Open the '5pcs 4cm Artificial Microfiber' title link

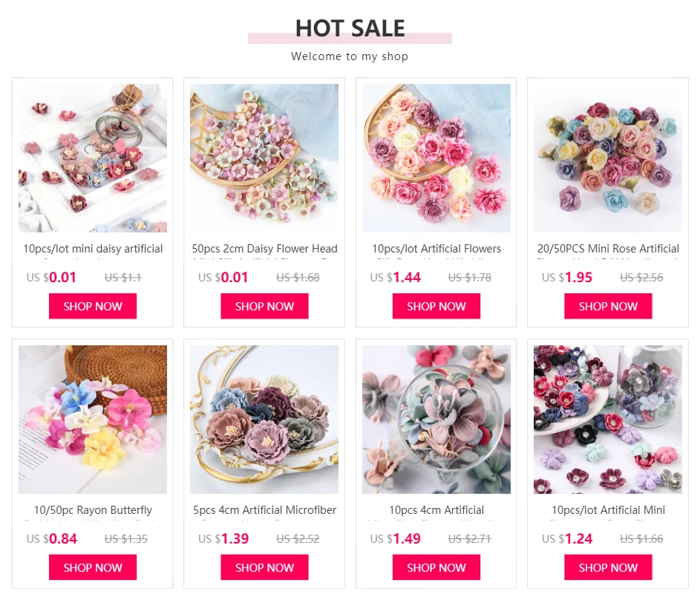coord(264,510)
